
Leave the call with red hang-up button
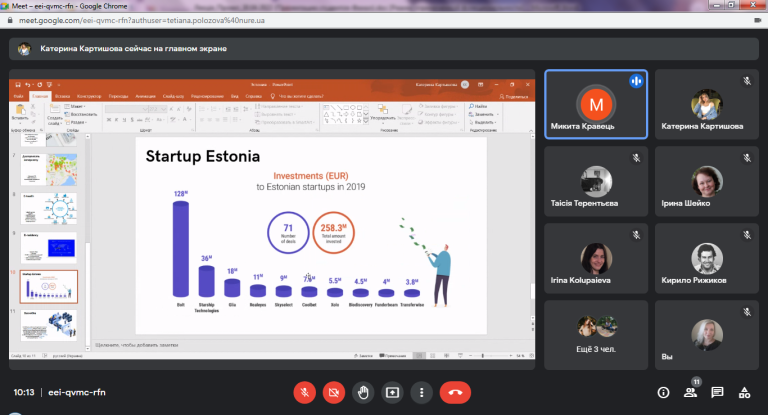tap(455, 392)
